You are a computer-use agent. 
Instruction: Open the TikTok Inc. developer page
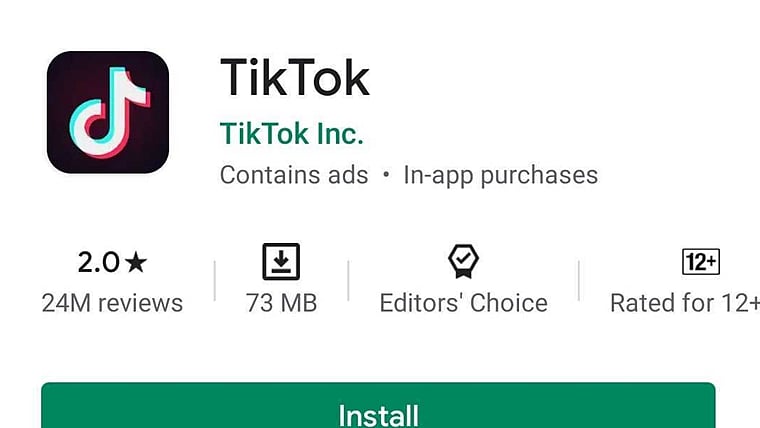291,134
